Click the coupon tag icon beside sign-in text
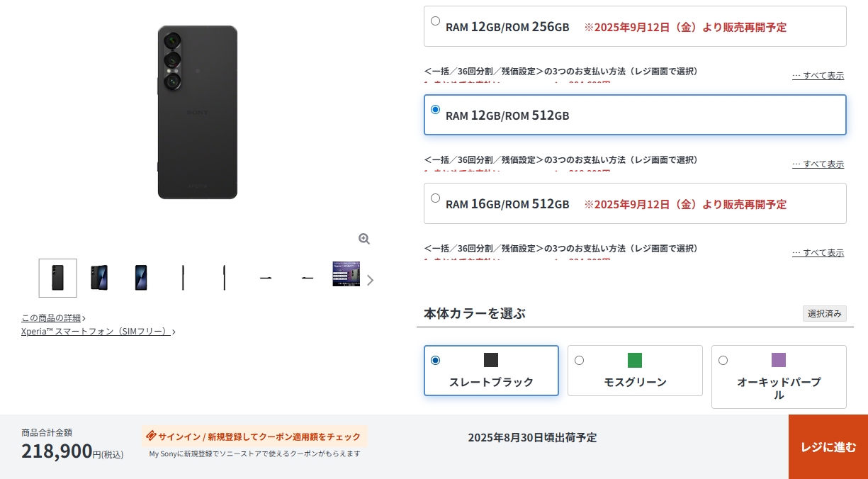Image resolution: width=868 pixels, height=479 pixels. click(151, 436)
